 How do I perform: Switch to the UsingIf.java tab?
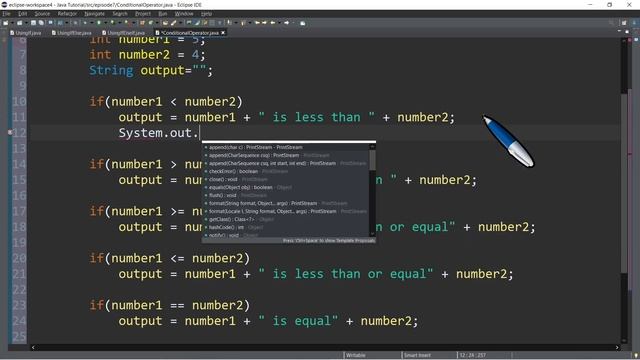click(25, 33)
